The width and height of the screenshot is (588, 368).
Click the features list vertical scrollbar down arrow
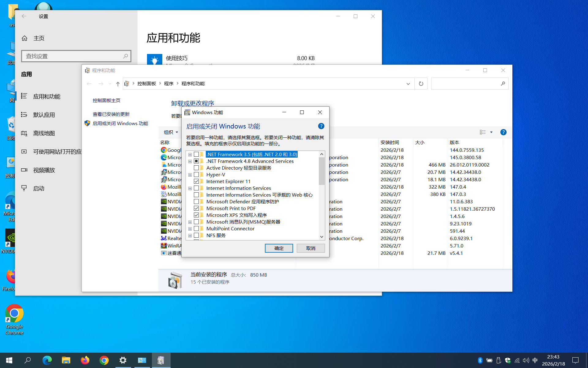pyautogui.click(x=322, y=237)
